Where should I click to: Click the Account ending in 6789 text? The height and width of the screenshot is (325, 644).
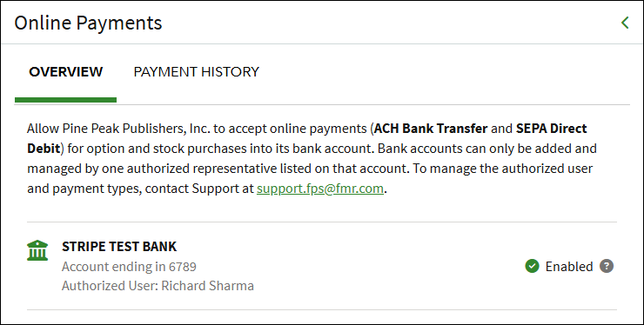pyautogui.click(x=129, y=266)
